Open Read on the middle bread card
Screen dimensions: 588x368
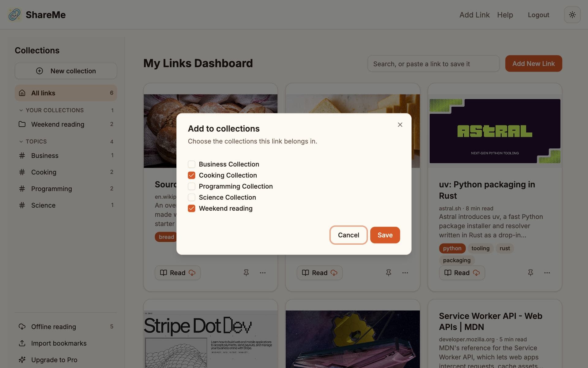[x=319, y=273]
